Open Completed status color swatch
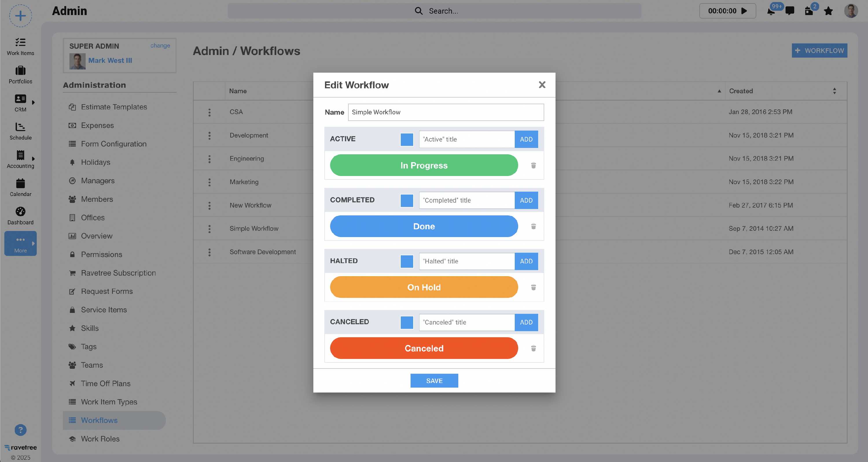868x462 pixels. [x=407, y=200]
